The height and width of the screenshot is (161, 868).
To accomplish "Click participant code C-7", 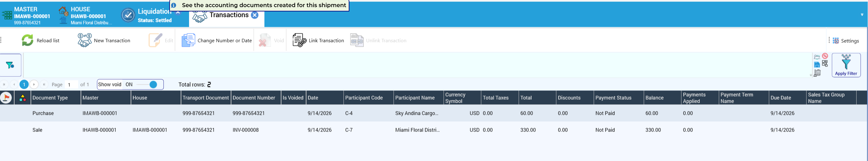I will (x=349, y=130).
